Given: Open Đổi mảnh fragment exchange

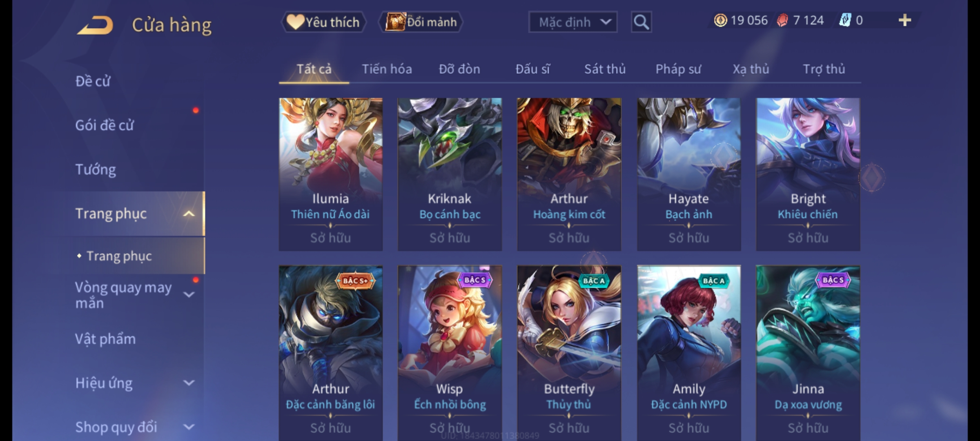Looking at the screenshot, I should click(421, 22).
